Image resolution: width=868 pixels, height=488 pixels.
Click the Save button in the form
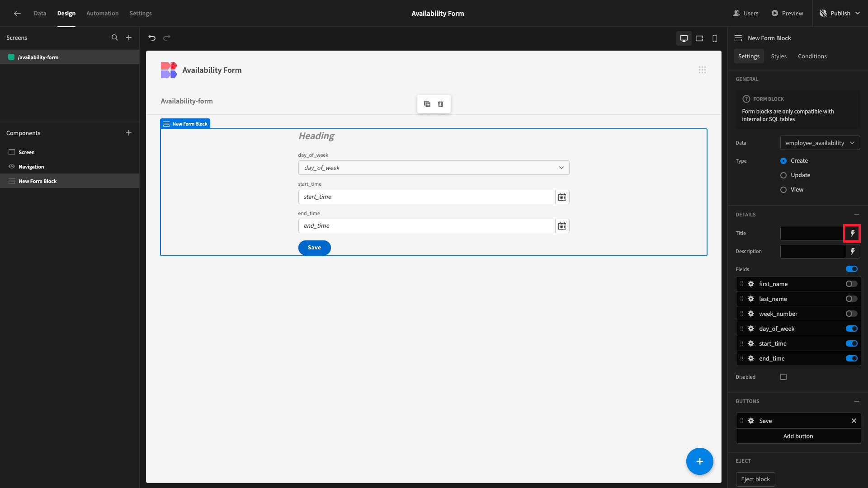coord(314,247)
